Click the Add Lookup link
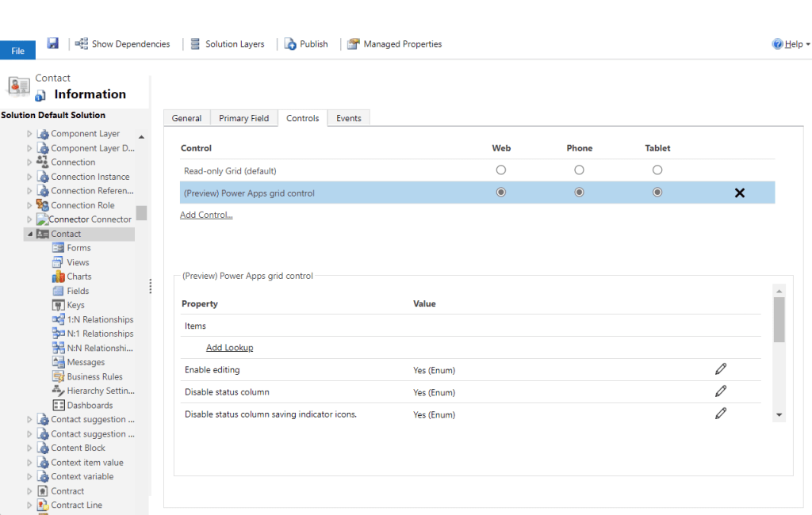The width and height of the screenshot is (812, 515). (x=229, y=348)
